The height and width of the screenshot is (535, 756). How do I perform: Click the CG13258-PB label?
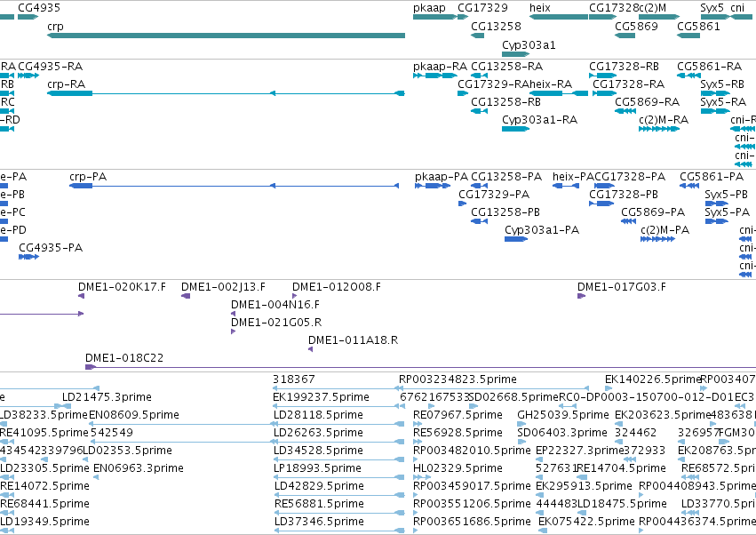pyautogui.click(x=505, y=212)
